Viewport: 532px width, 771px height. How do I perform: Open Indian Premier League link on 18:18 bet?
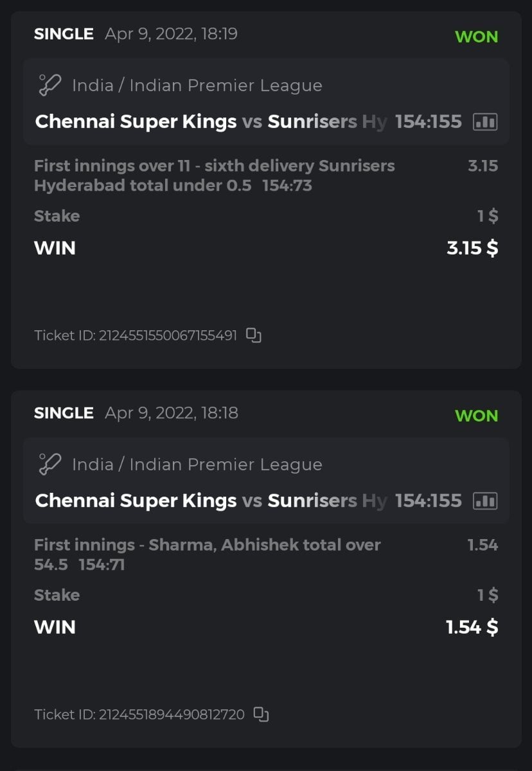[x=197, y=465]
